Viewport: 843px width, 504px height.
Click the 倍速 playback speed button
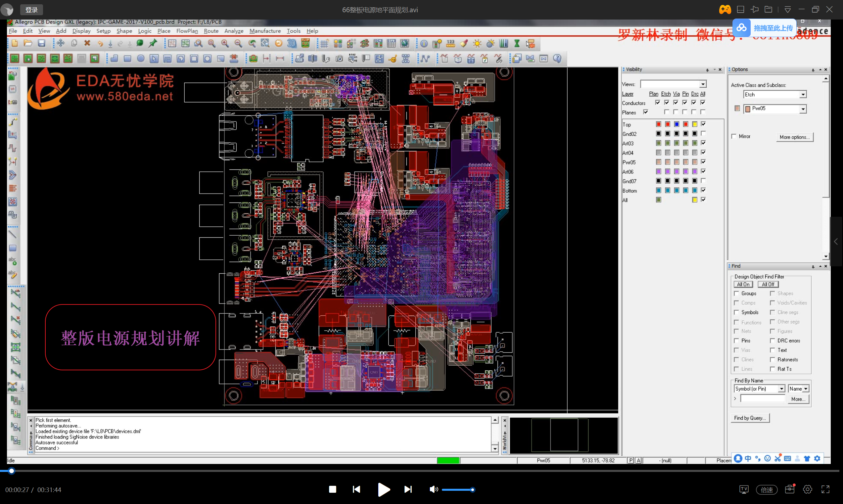pyautogui.click(x=767, y=489)
